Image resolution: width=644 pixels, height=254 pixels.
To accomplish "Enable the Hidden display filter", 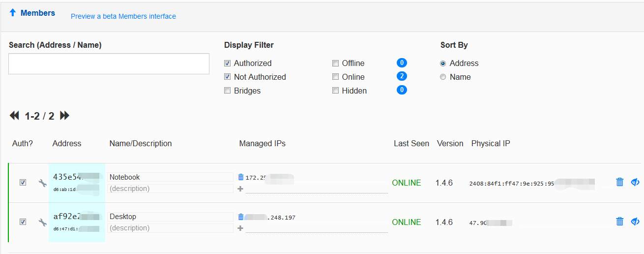I will [335, 91].
